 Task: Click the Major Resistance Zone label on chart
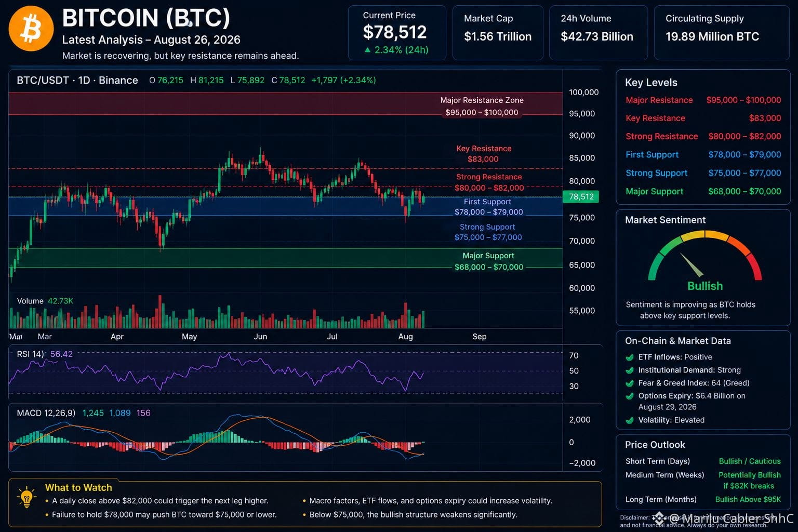click(482, 100)
